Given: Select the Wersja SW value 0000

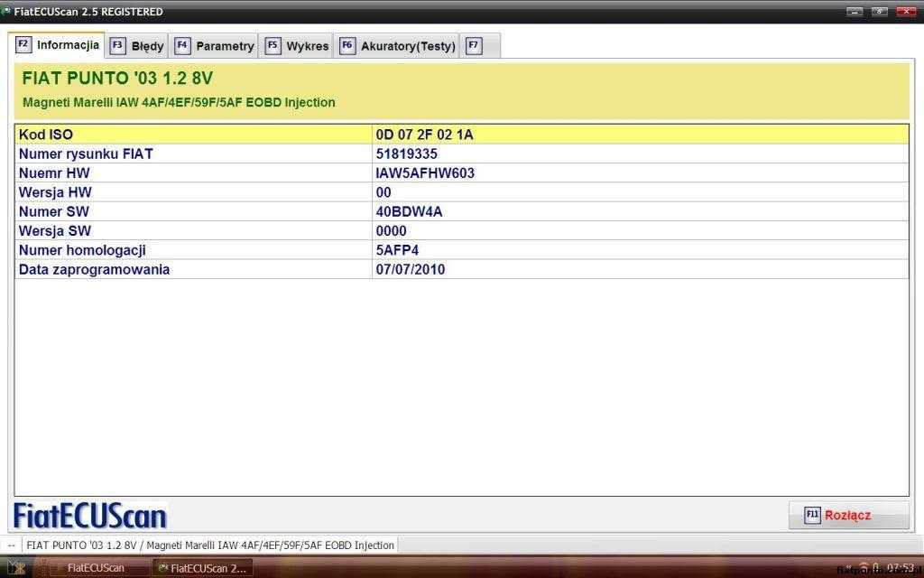Looking at the screenshot, I should [x=392, y=230].
